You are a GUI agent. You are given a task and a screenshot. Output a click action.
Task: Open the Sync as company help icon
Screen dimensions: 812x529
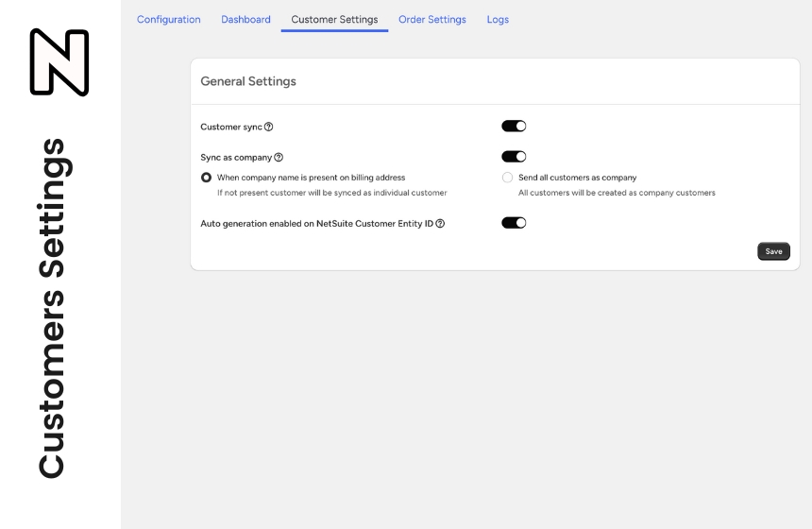[279, 157]
